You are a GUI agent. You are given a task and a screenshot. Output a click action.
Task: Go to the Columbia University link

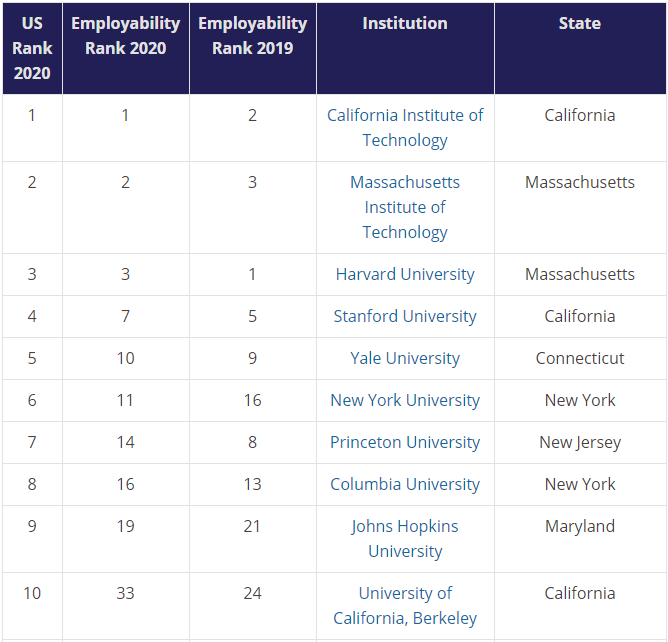click(405, 484)
